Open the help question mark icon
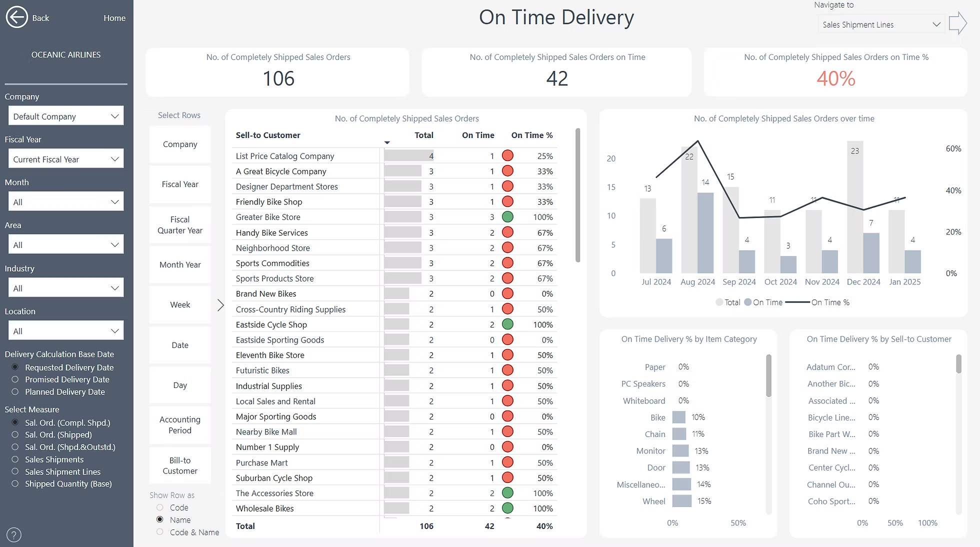 (13, 534)
